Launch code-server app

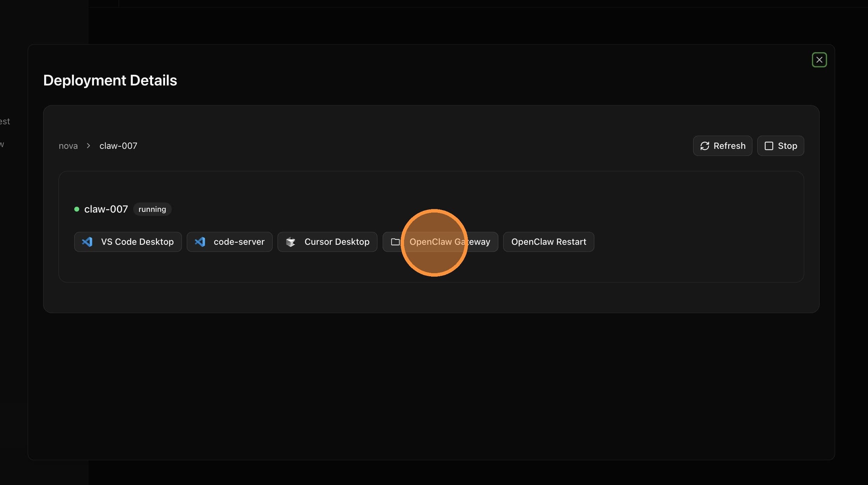(x=230, y=242)
